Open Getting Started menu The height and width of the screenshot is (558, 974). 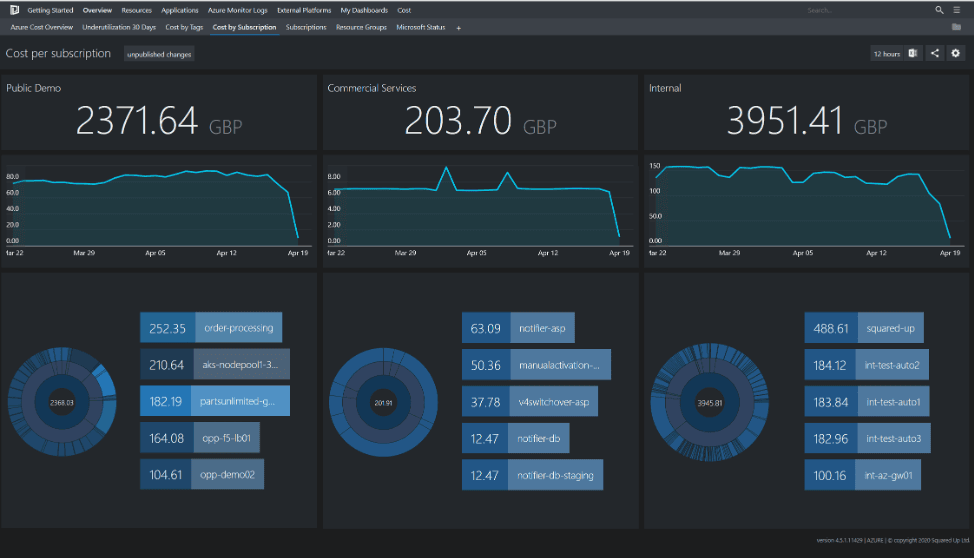[x=50, y=10]
